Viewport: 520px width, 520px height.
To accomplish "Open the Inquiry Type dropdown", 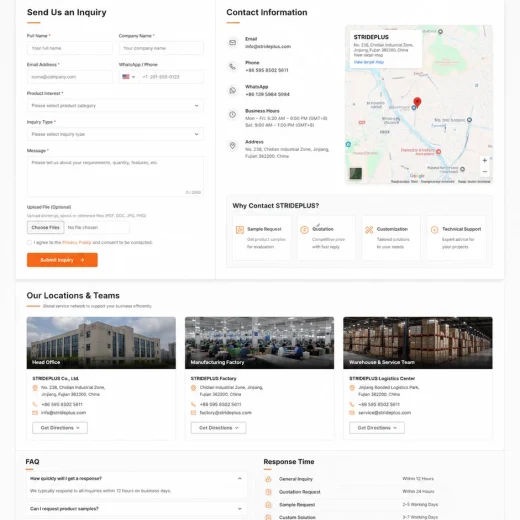I will tap(115, 134).
